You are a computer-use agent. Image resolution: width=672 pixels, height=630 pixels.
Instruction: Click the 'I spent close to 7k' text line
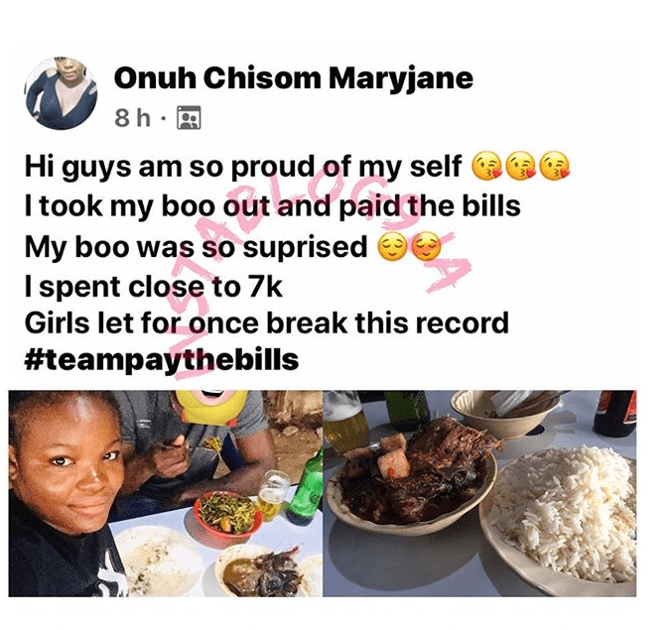pyautogui.click(x=154, y=287)
